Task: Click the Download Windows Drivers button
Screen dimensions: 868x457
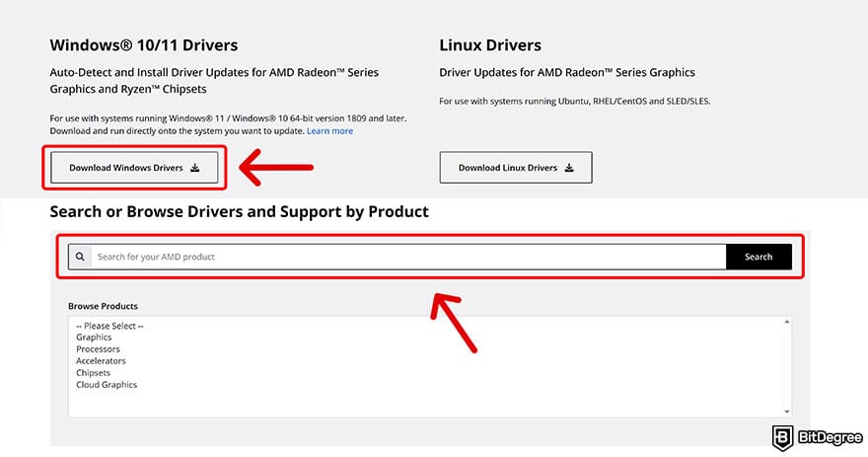Action: (x=134, y=168)
